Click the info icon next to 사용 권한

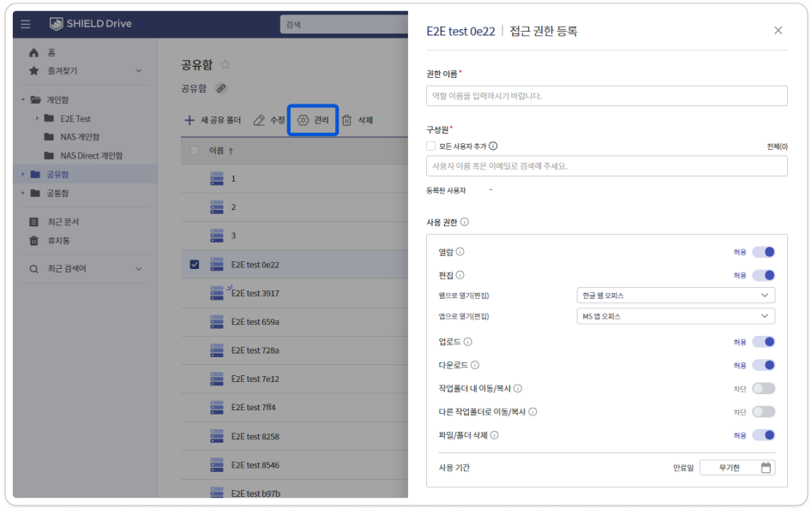[x=465, y=222]
